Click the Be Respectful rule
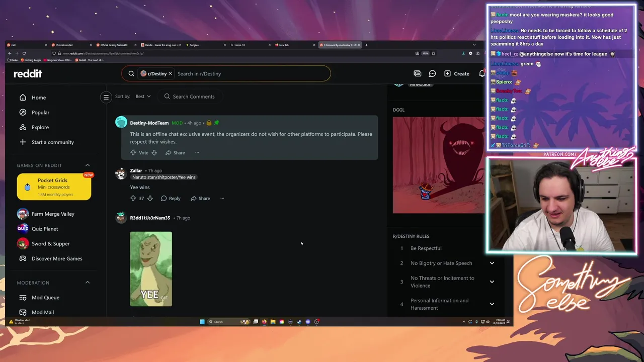 click(x=426, y=248)
